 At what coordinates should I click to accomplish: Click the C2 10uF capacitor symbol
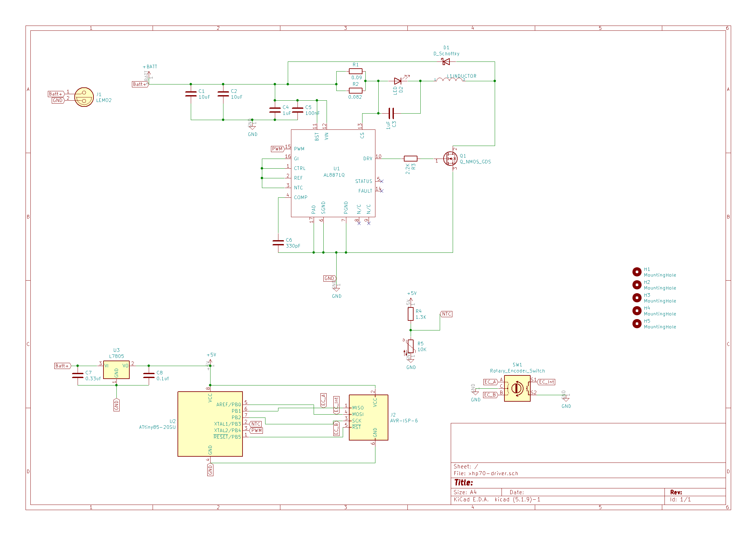[223, 94]
